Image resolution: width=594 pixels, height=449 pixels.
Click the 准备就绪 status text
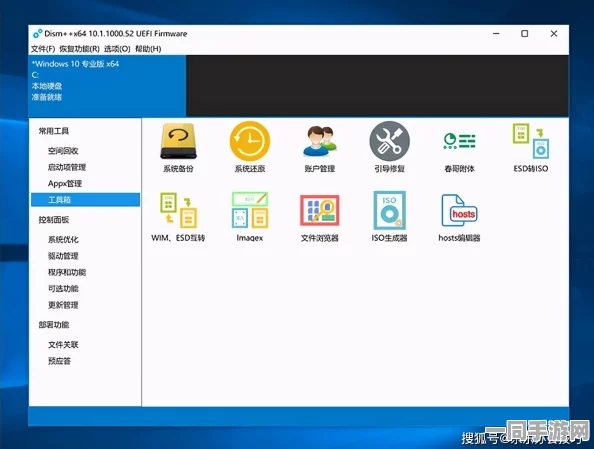coord(47,97)
